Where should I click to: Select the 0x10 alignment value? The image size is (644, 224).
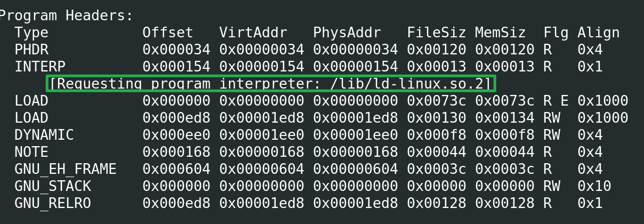[594, 186]
